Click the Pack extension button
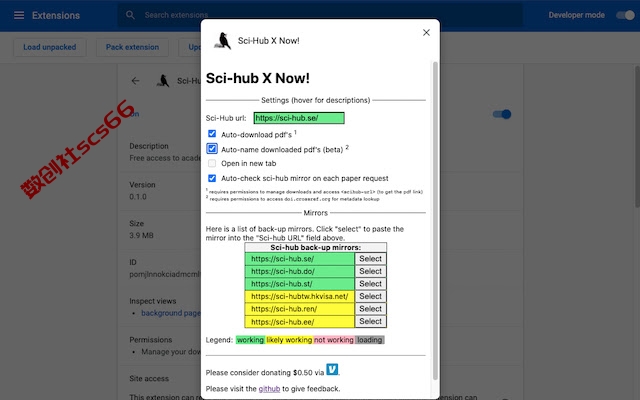This screenshot has width=640, height=400. 132,47
